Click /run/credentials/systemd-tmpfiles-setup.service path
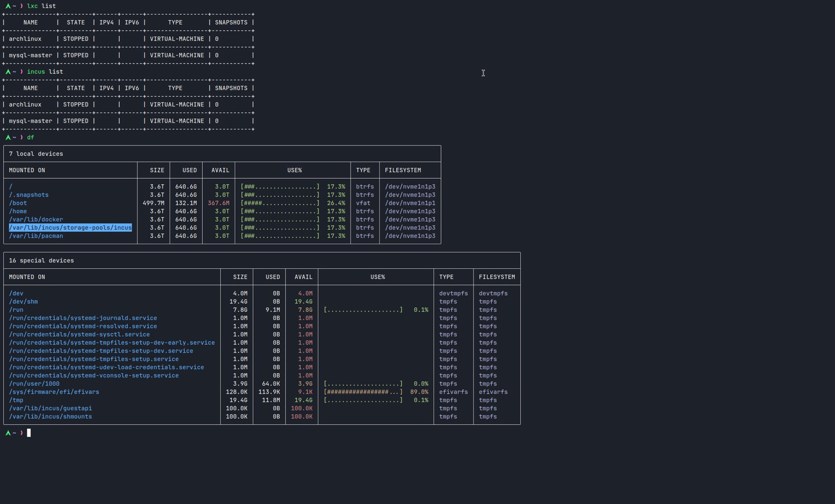 click(94, 358)
